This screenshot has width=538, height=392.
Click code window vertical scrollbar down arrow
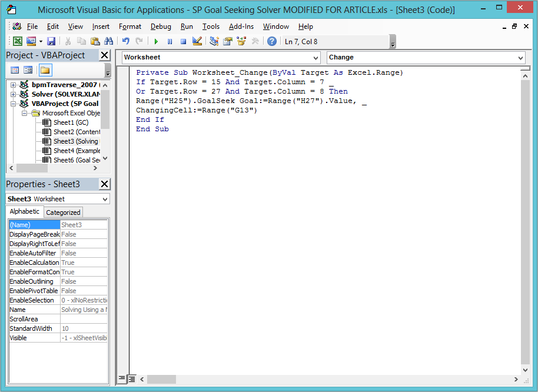tap(525, 370)
